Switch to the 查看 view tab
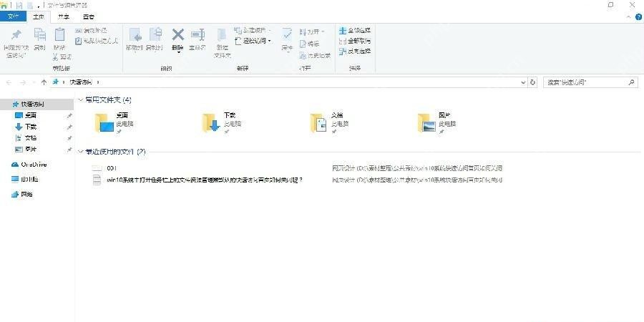 point(88,17)
